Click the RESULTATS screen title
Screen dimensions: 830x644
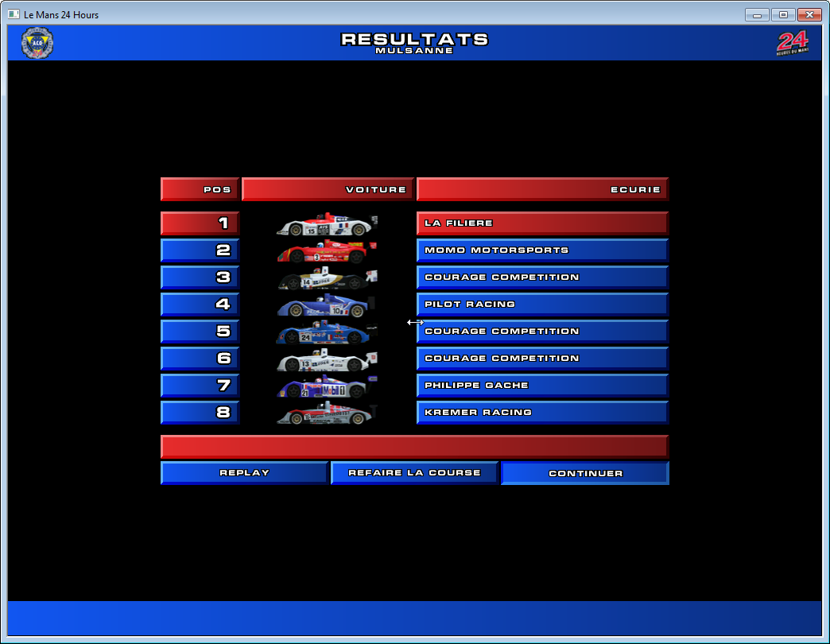414,39
